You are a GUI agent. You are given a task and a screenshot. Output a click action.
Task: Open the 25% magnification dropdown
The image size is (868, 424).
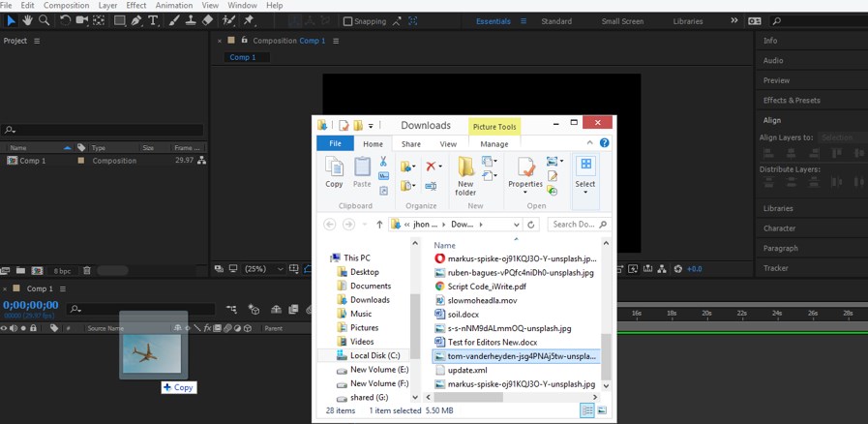click(x=259, y=269)
